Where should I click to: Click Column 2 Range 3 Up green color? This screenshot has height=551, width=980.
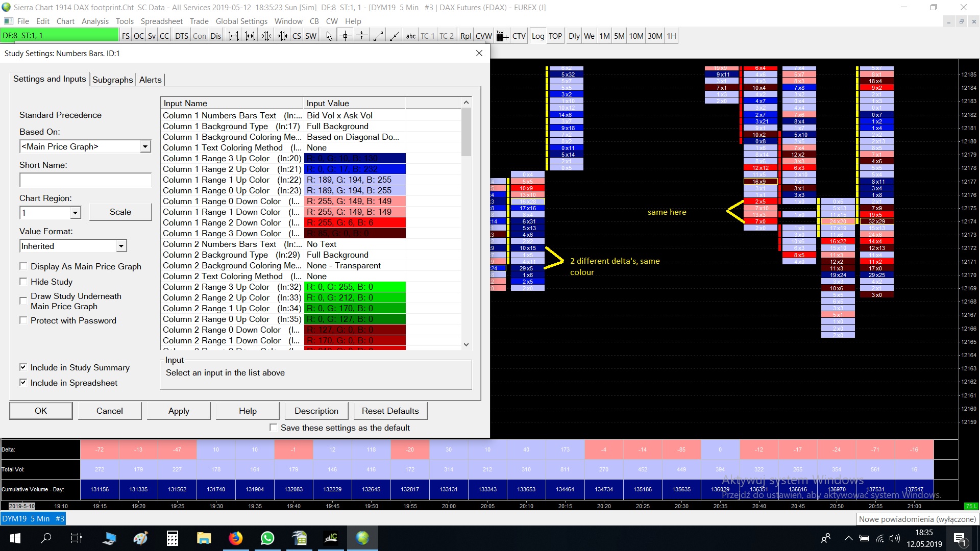355,287
